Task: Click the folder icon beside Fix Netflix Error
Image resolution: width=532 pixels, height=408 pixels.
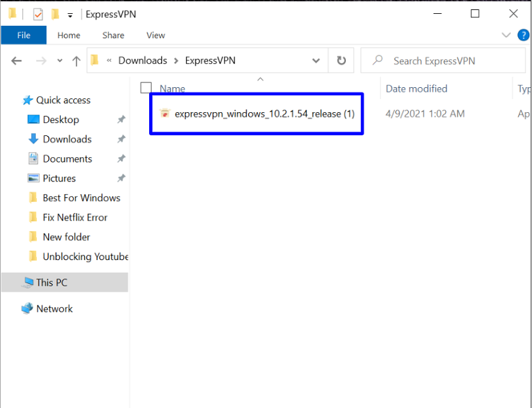Action: (33, 217)
